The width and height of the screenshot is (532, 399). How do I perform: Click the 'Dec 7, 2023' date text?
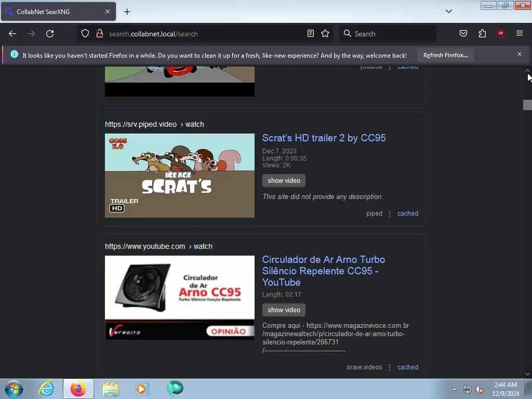[x=279, y=151]
